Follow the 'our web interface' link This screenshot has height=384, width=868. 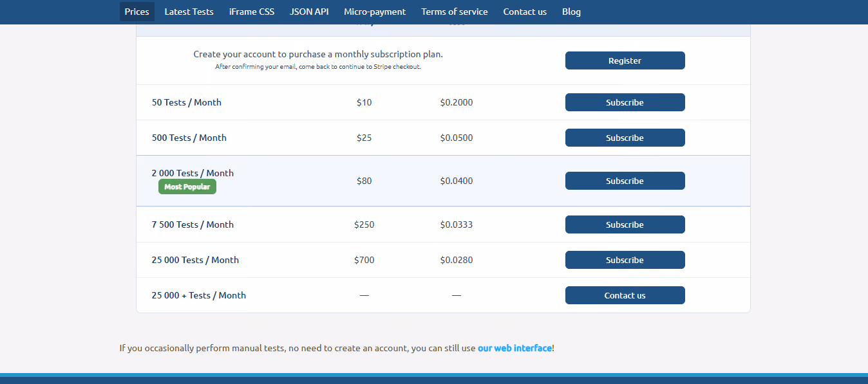514,348
